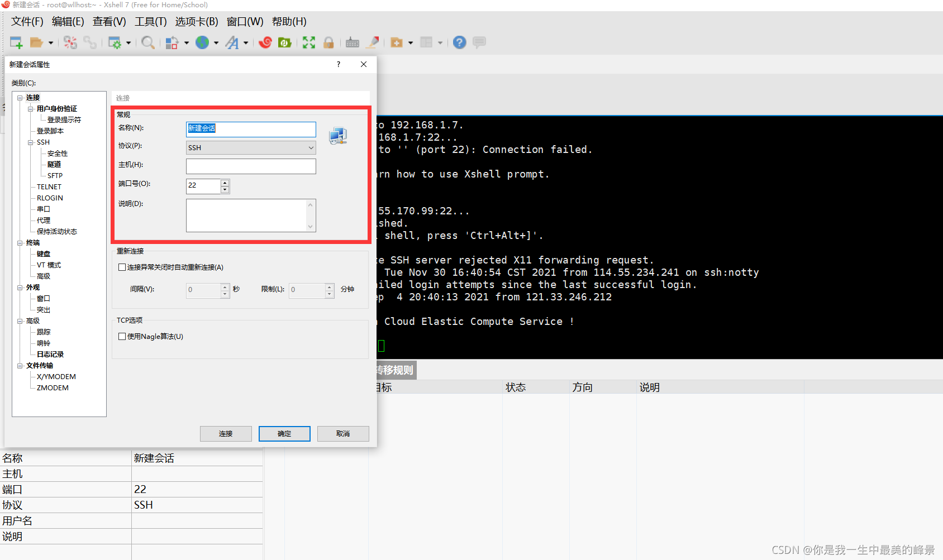The height and width of the screenshot is (560, 943).
Task: Click the Disconnect toolbar icon
Action: [x=70, y=42]
